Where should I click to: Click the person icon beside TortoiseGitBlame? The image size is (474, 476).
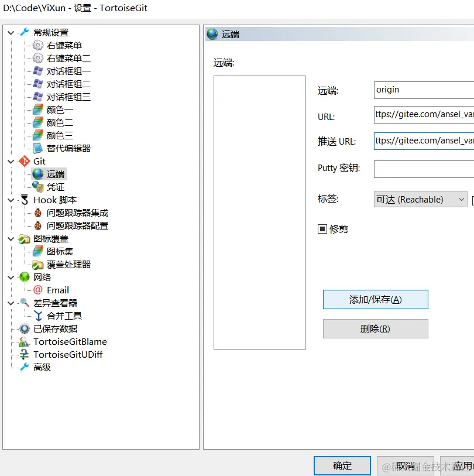coord(24,342)
